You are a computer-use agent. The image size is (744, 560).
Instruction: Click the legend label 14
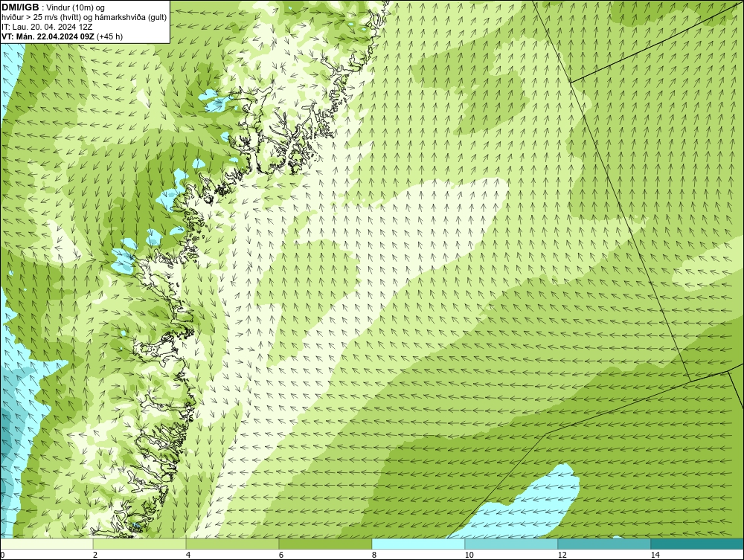[x=655, y=555]
